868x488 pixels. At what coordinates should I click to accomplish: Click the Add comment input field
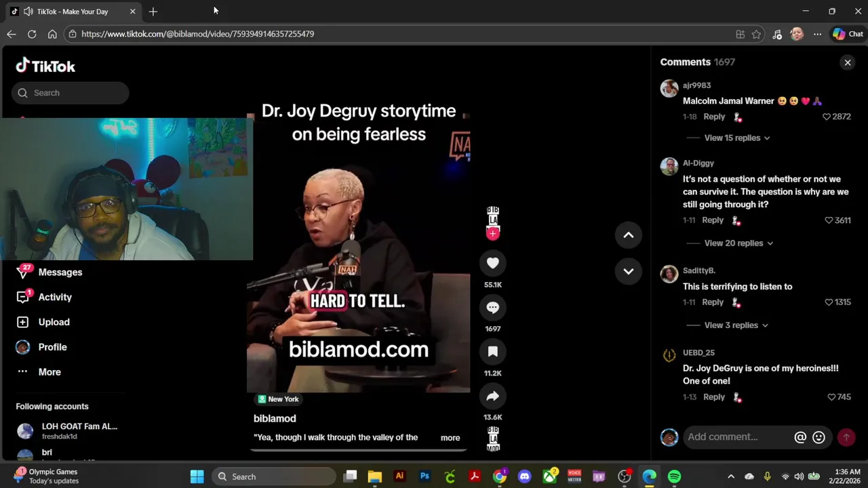click(738, 437)
